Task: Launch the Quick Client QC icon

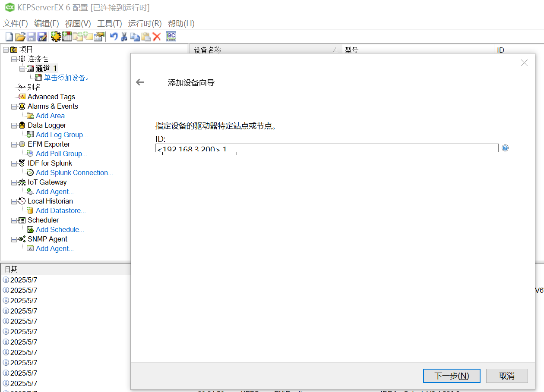Action: pos(171,37)
